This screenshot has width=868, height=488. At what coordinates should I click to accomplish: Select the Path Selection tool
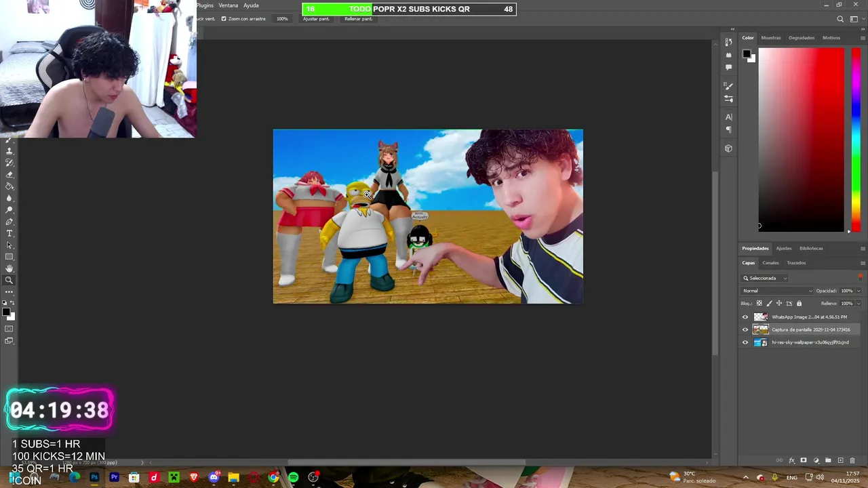[9, 245]
